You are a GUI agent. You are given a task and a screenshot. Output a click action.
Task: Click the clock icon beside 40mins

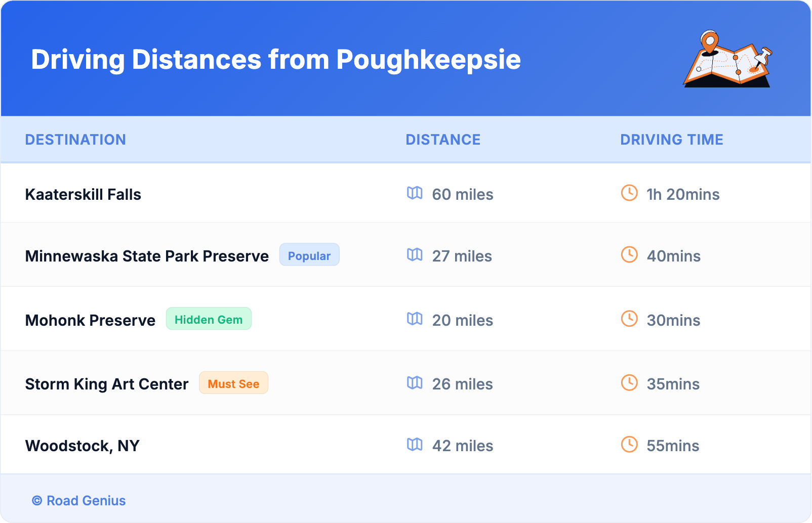(629, 255)
